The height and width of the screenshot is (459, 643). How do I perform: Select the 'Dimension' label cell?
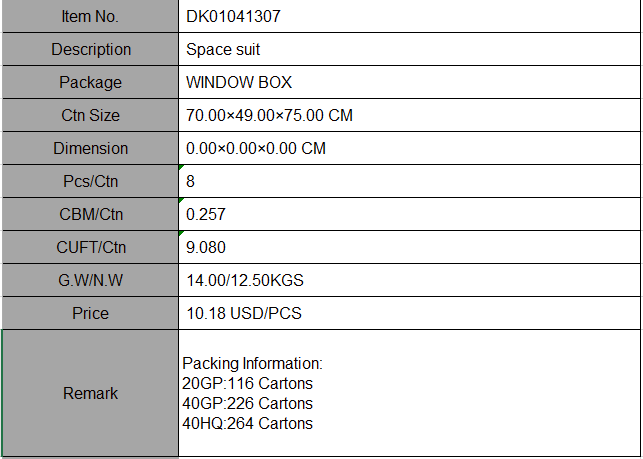pyautogui.click(x=90, y=148)
